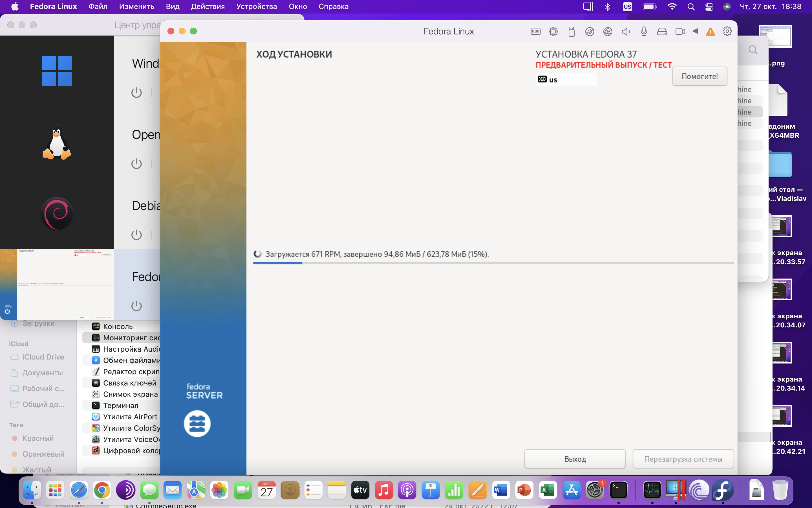Screen dimensions: 812x508
Task: Select Терминал in Finder list
Action: [x=121, y=405]
